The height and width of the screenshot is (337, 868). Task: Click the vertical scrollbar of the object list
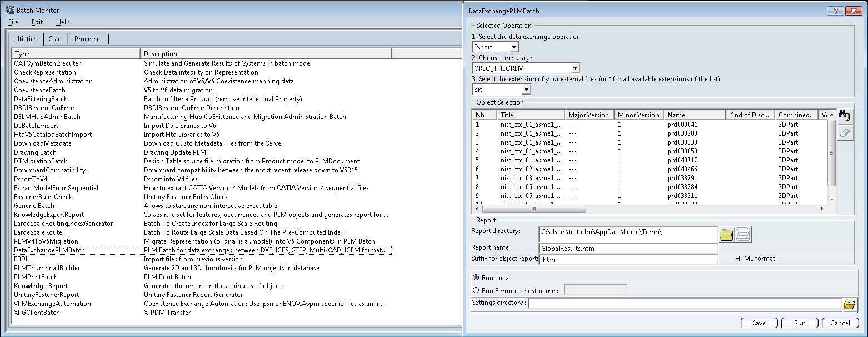click(x=831, y=153)
